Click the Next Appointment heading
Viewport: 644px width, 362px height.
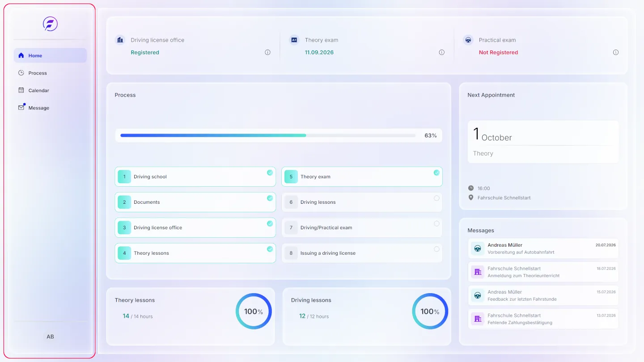tap(491, 95)
